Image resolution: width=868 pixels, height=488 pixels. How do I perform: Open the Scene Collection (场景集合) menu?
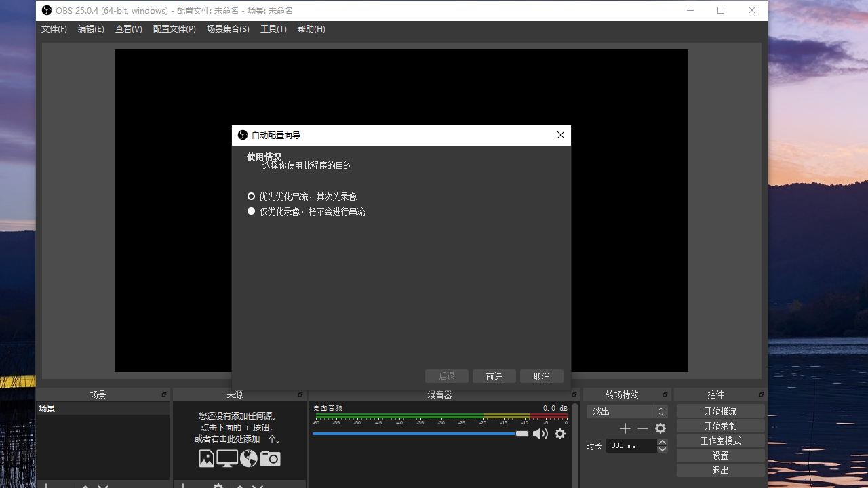click(228, 29)
